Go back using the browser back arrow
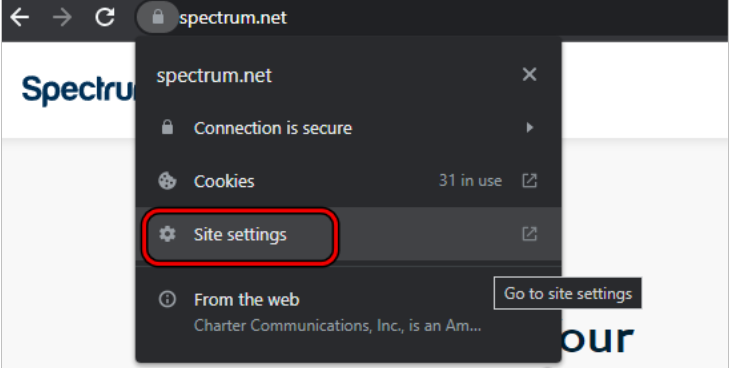Image resolution: width=729 pixels, height=368 pixels. pyautogui.click(x=20, y=18)
